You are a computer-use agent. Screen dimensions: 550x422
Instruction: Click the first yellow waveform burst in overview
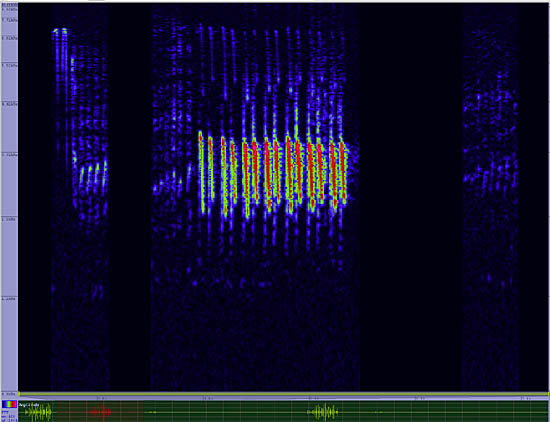(39, 413)
